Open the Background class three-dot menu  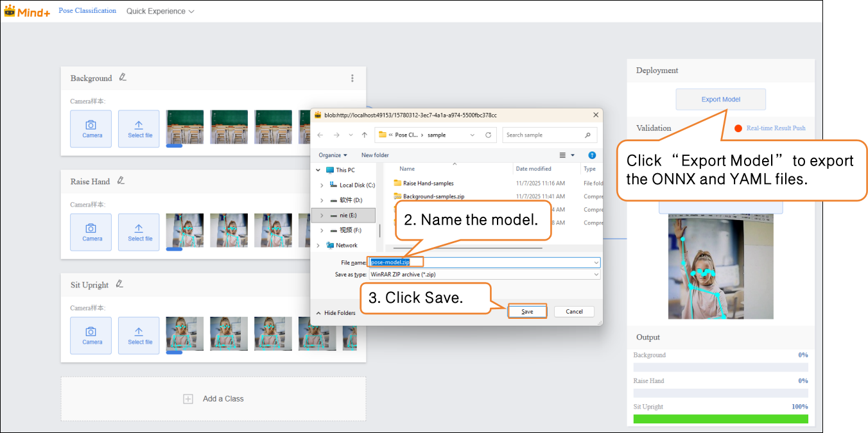tap(352, 78)
